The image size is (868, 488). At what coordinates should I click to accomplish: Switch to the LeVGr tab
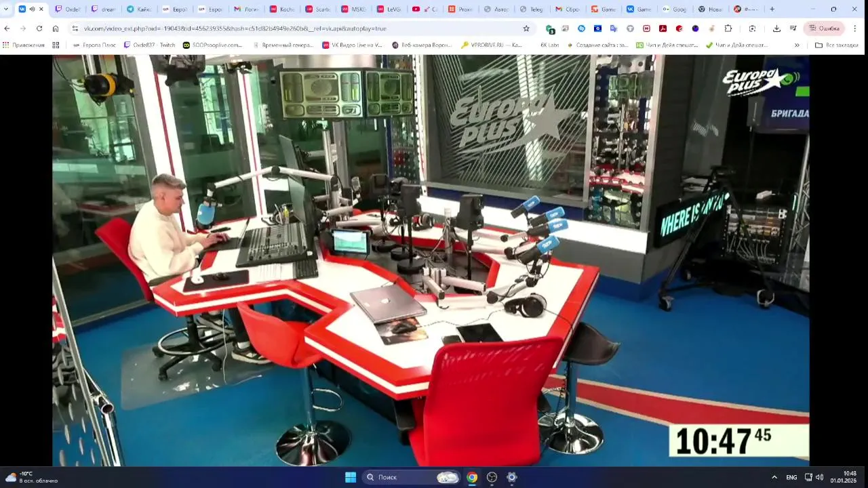click(x=389, y=9)
